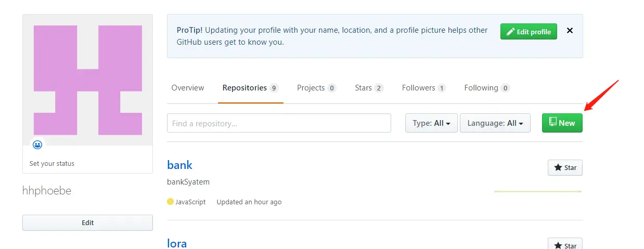Click the green New repository button

coord(562,123)
